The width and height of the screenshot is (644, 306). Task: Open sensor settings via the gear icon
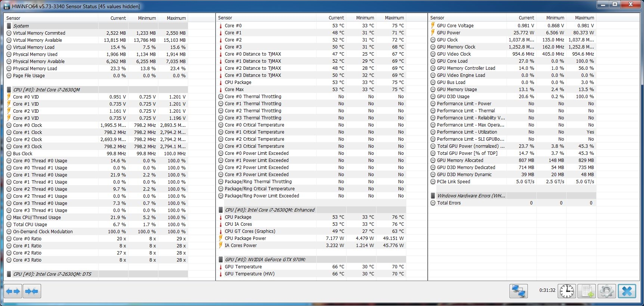click(x=607, y=291)
